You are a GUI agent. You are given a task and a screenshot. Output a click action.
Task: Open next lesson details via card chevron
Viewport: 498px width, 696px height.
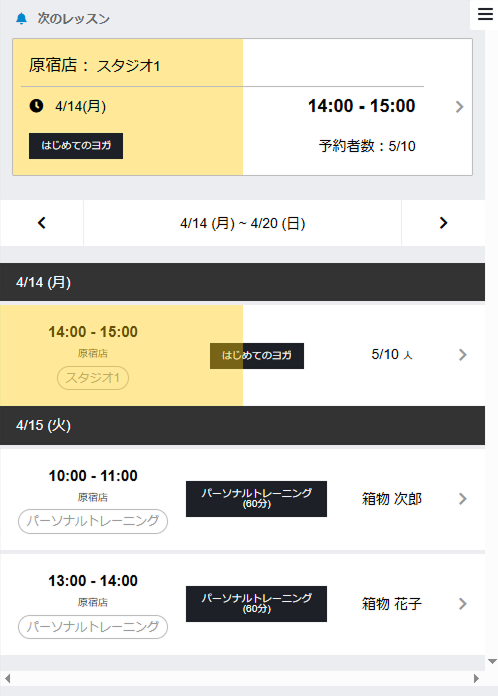(x=459, y=107)
